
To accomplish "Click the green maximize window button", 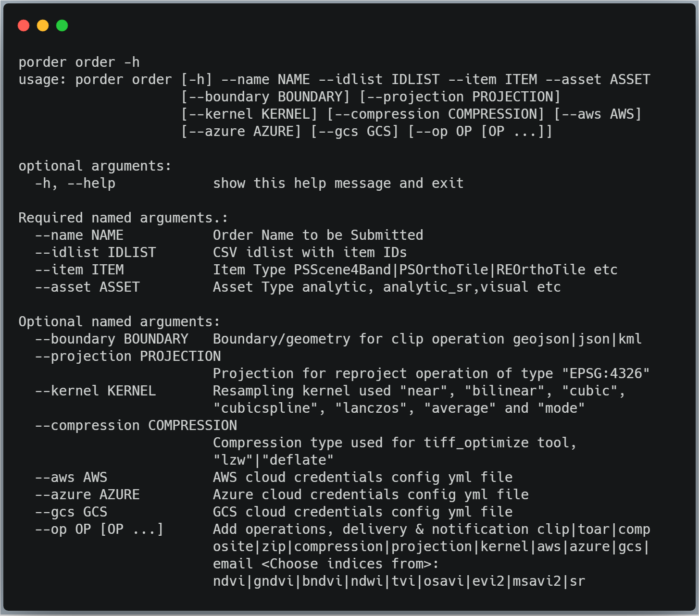I will coord(62,25).
